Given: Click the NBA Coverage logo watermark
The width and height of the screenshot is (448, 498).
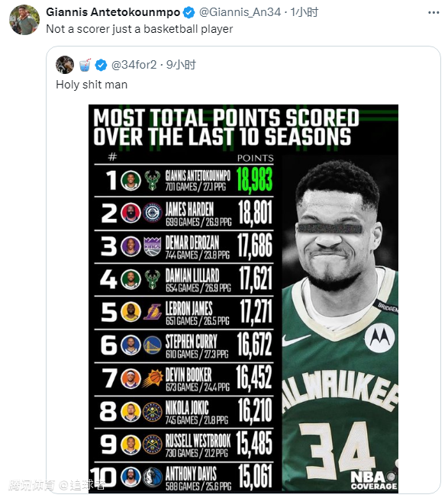Looking at the screenshot, I should tap(374, 480).
